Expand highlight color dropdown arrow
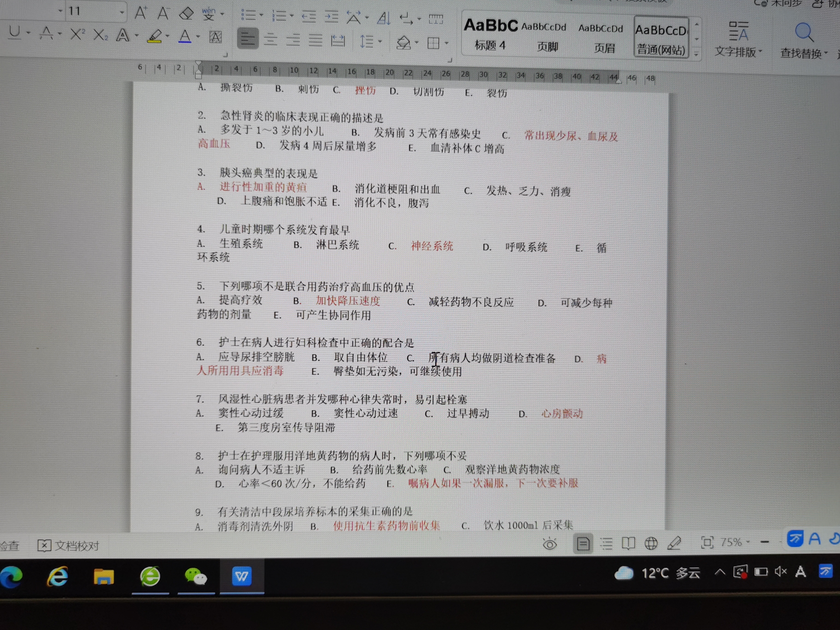The width and height of the screenshot is (840, 630). click(x=167, y=36)
